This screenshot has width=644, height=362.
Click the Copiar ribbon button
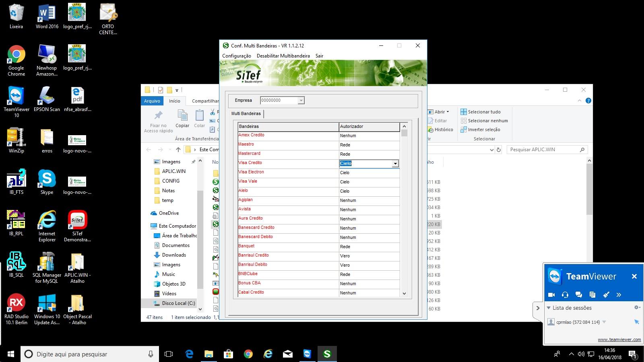tap(182, 119)
